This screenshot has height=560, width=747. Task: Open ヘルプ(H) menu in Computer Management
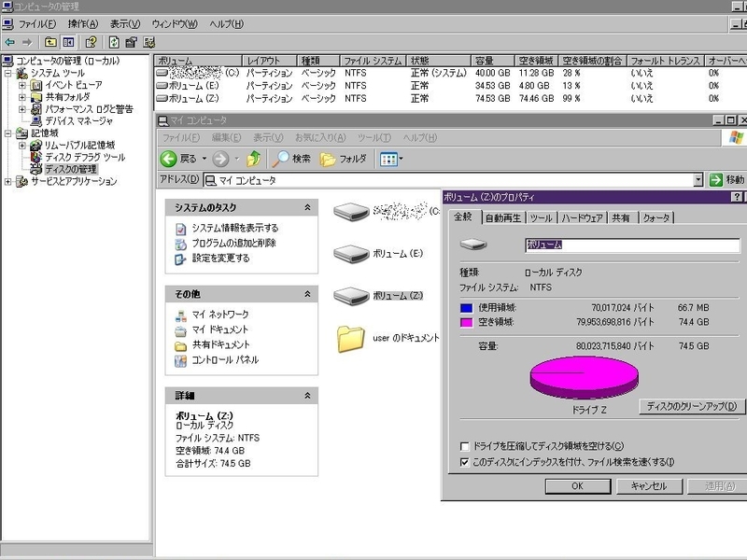tap(227, 24)
